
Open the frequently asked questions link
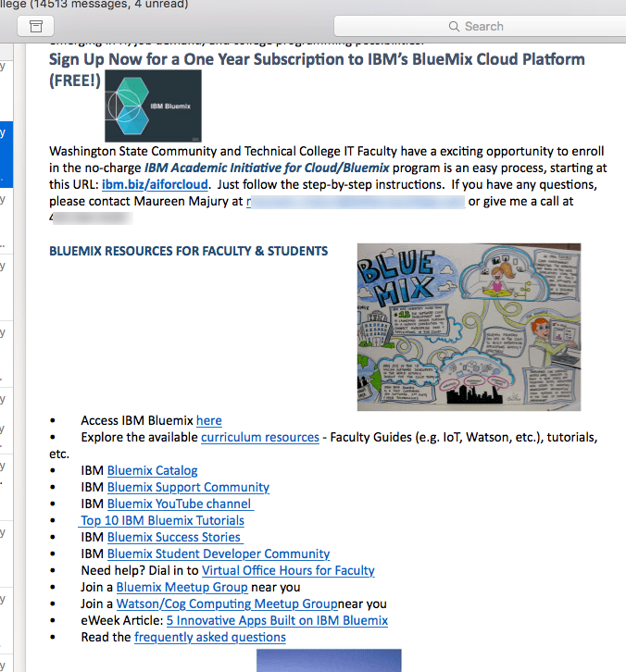coord(210,637)
